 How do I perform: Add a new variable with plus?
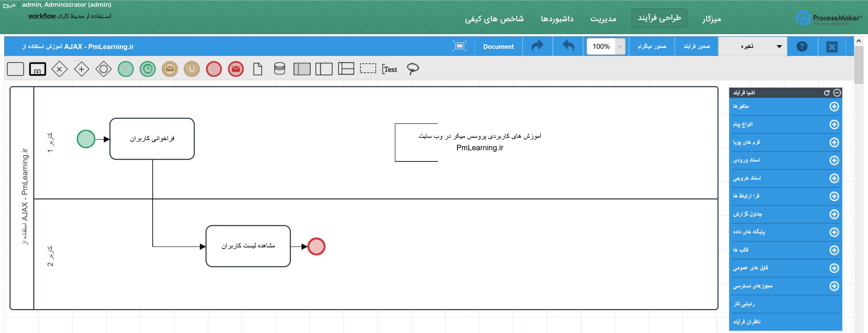(x=834, y=106)
